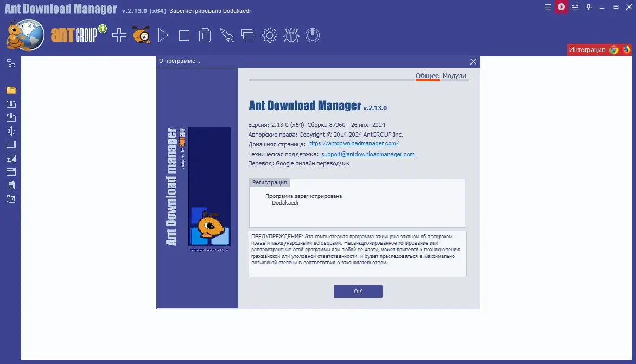Select the download-arrow folder sidebar icon
The width and height of the screenshot is (636, 364).
(11, 118)
